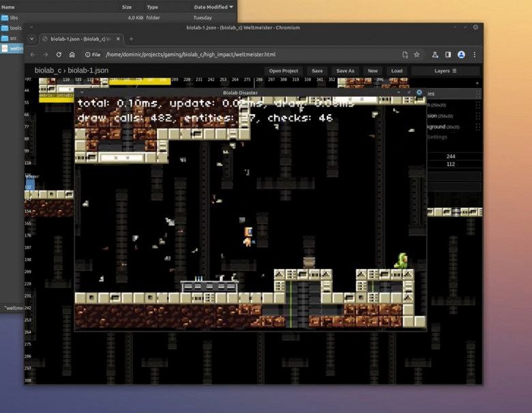
Task: Select the collision layer row
Action: 453,116
